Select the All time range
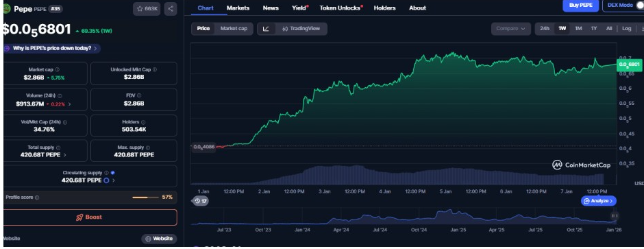Viewport: 644px width, 249px height. [609, 29]
